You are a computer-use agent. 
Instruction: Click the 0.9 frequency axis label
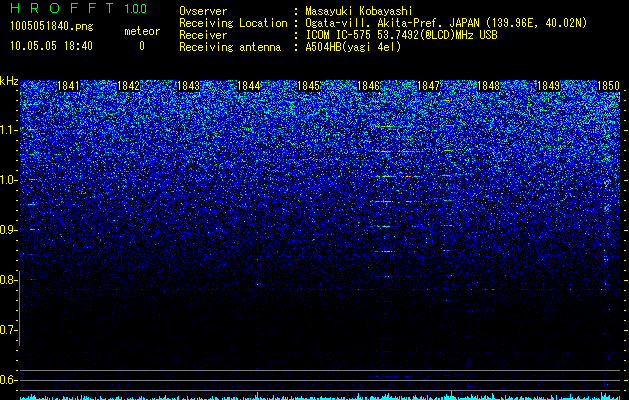pyautogui.click(x=8, y=230)
